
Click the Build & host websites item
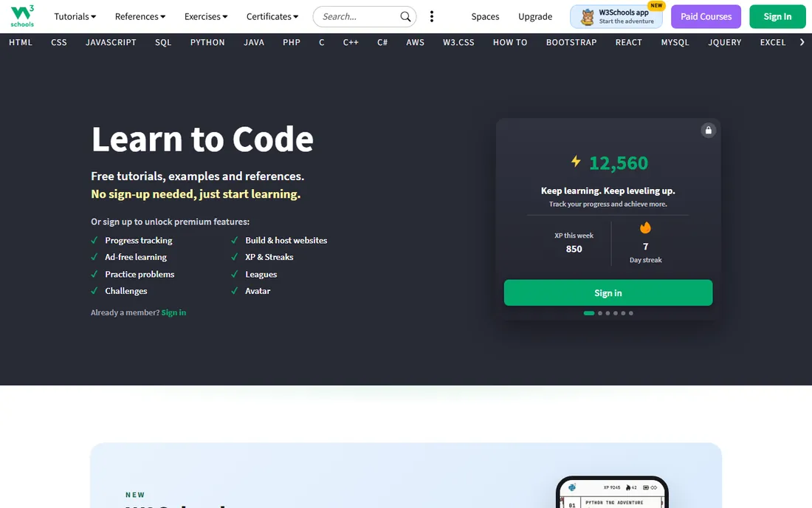(286, 240)
